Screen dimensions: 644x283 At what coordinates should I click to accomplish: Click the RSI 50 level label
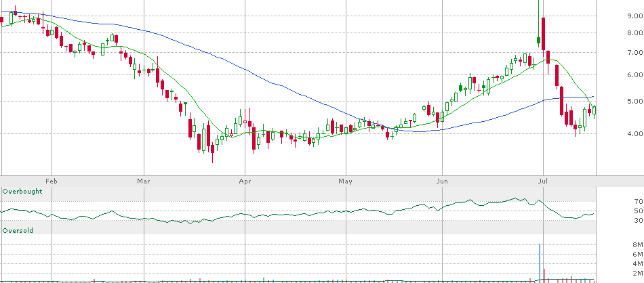pyautogui.click(x=639, y=211)
